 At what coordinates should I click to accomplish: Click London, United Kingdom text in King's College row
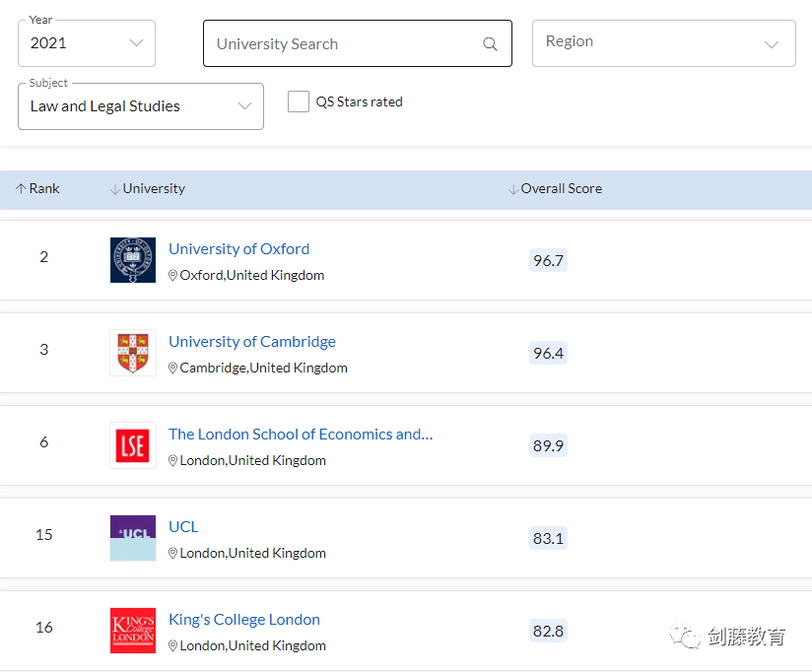[x=252, y=646]
